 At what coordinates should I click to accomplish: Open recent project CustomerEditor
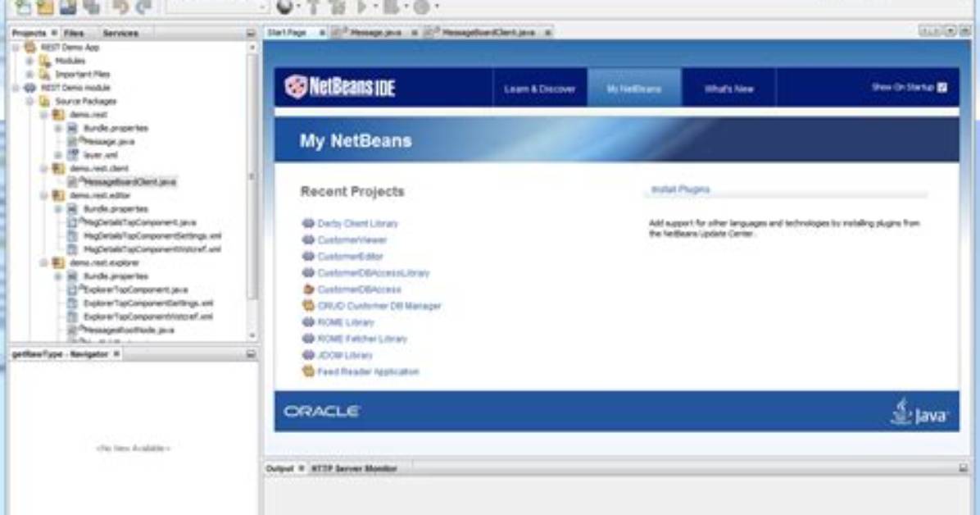[x=350, y=257]
